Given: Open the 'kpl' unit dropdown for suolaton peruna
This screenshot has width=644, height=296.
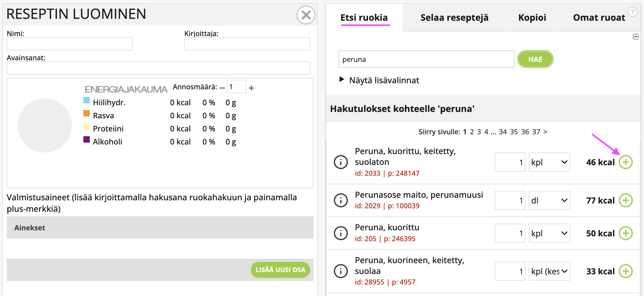Looking at the screenshot, I should click(549, 162).
